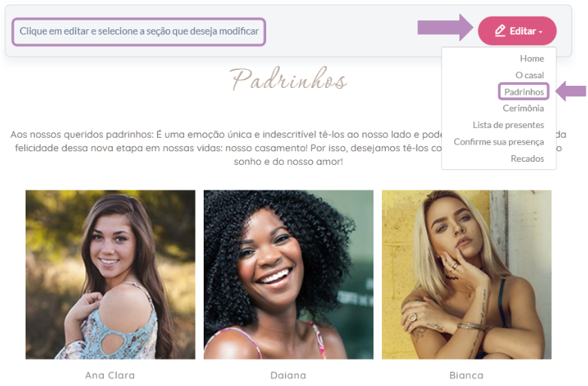This screenshot has height=386, width=588.
Task: Click the Ana Clara name caption
Action: pyautogui.click(x=110, y=375)
